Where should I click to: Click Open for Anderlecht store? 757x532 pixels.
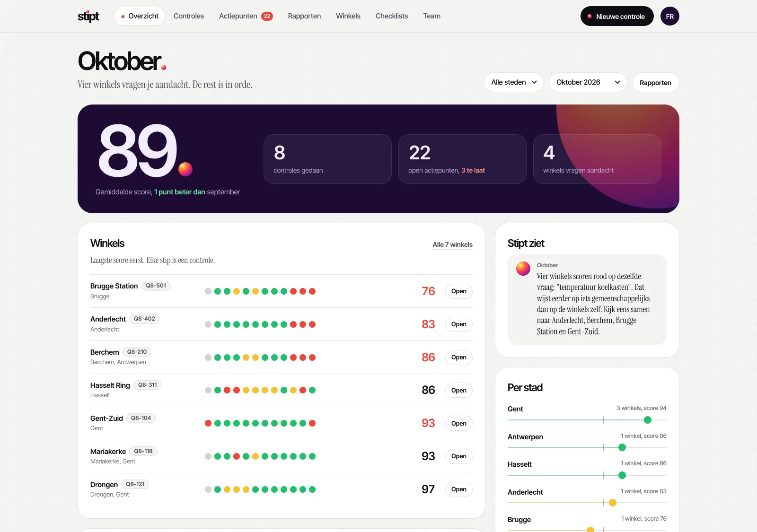tap(459, 324)
